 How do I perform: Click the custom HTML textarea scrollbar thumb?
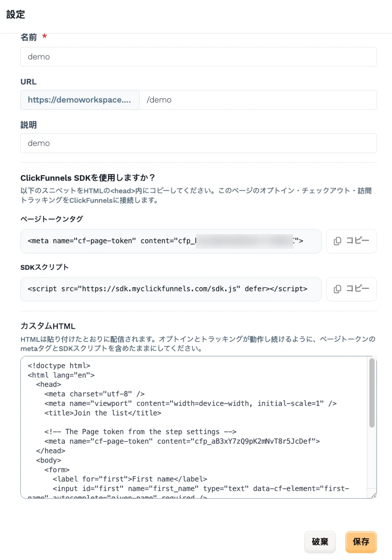point(372,393)
